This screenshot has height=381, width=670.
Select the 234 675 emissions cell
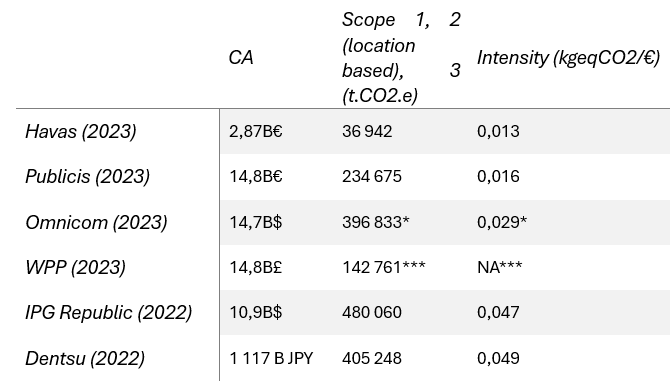coord(372,177)
